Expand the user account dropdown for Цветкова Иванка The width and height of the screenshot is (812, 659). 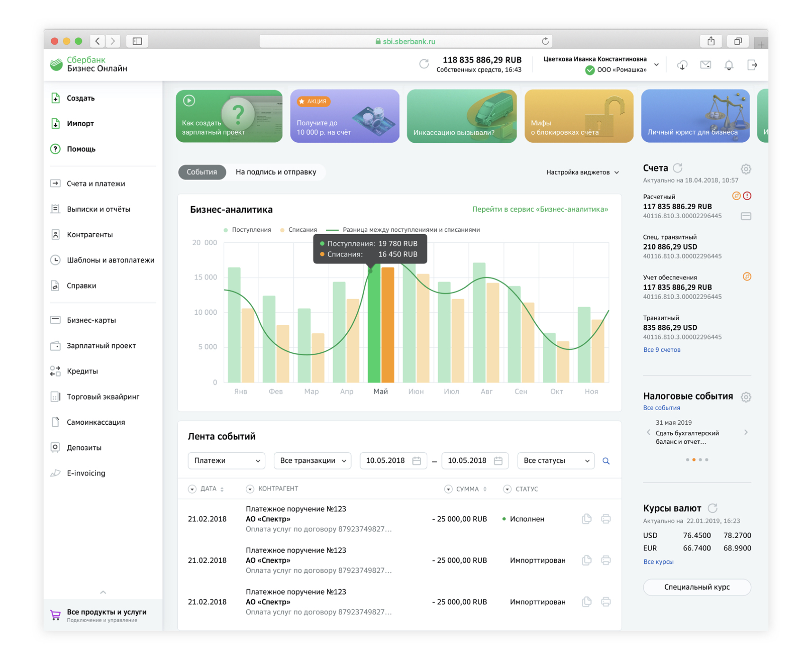point(657,64)
